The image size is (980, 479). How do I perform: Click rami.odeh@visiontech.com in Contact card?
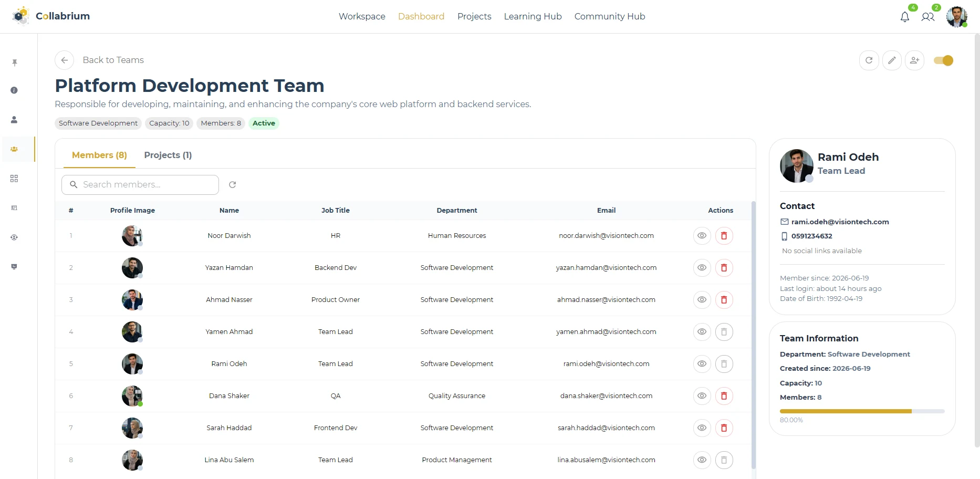click(840, 222)
